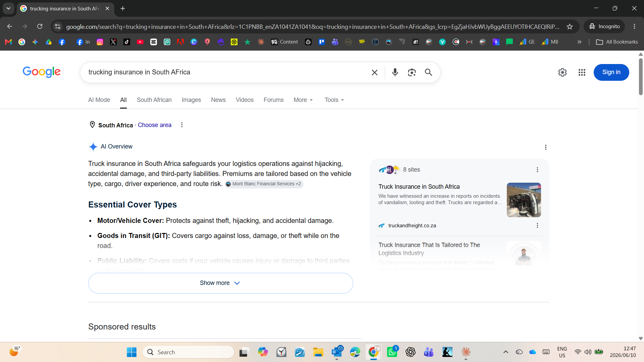This screenshot has width=644, height=362.
Task: Open the Google apps grid
Action: (582, 72)
